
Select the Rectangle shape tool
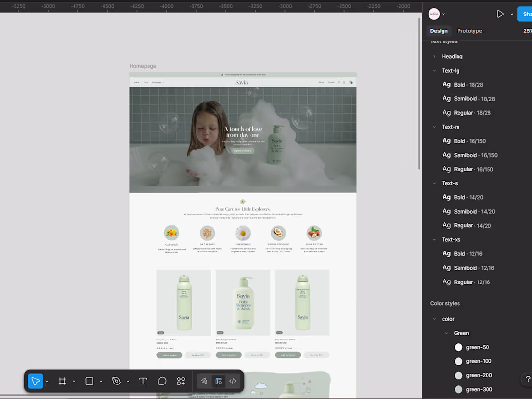point(89,381)
